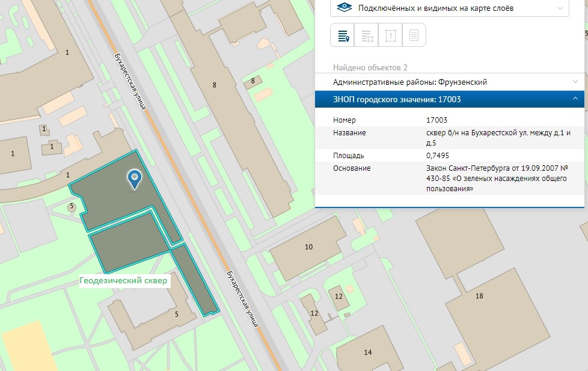The height and width of the screenshot is (371, 588).
Task: Click building number 18 on the map
Action: pos(479,296)
